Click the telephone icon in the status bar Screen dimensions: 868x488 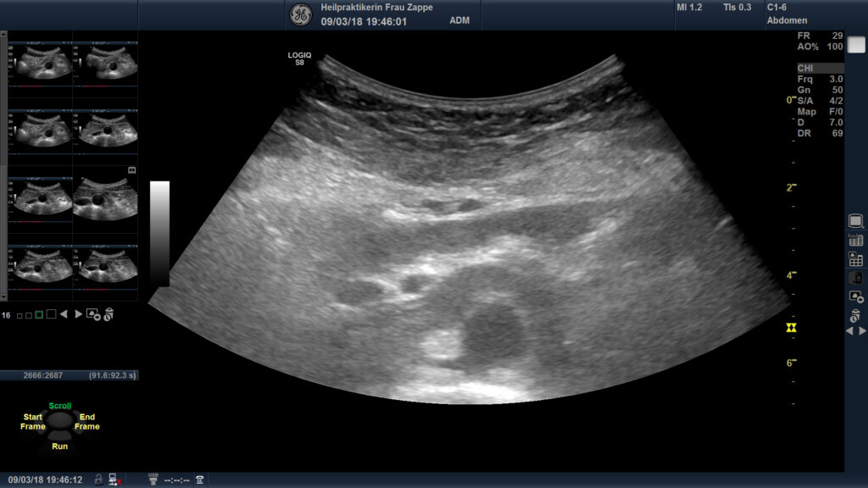click(x=199, y=480)
